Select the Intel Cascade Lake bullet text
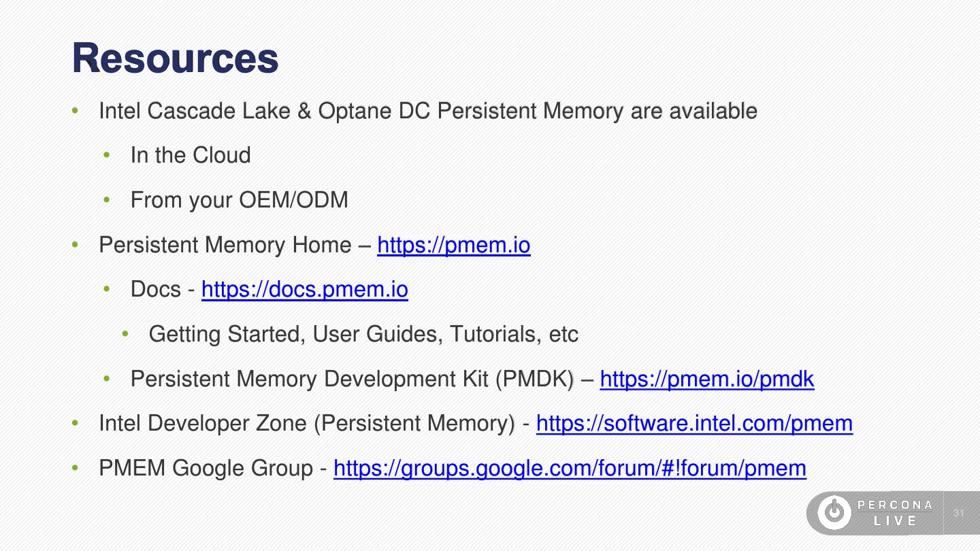The width and height of the screenshot is (980, 551). tap(427, 111)
